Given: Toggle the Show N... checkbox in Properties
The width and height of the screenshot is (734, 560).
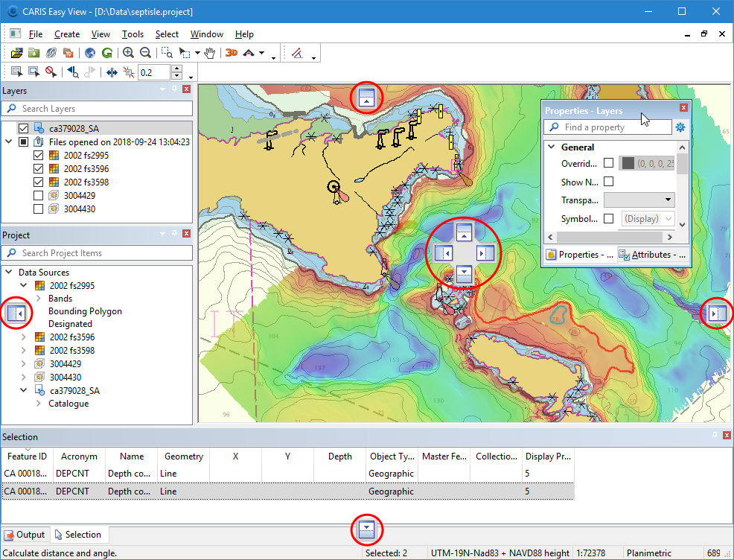Looking at the screenshot, I should click(x=608, y=182).
